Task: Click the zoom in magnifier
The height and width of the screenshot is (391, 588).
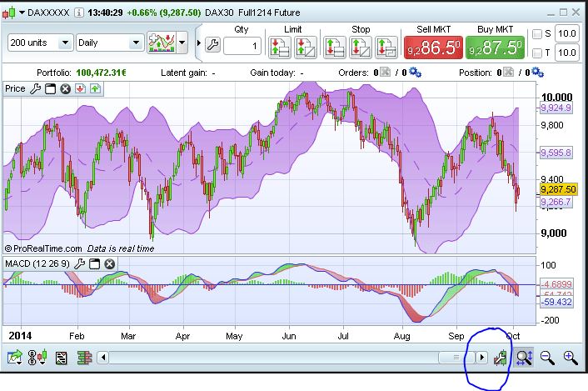Action: (x=571, y=358)
